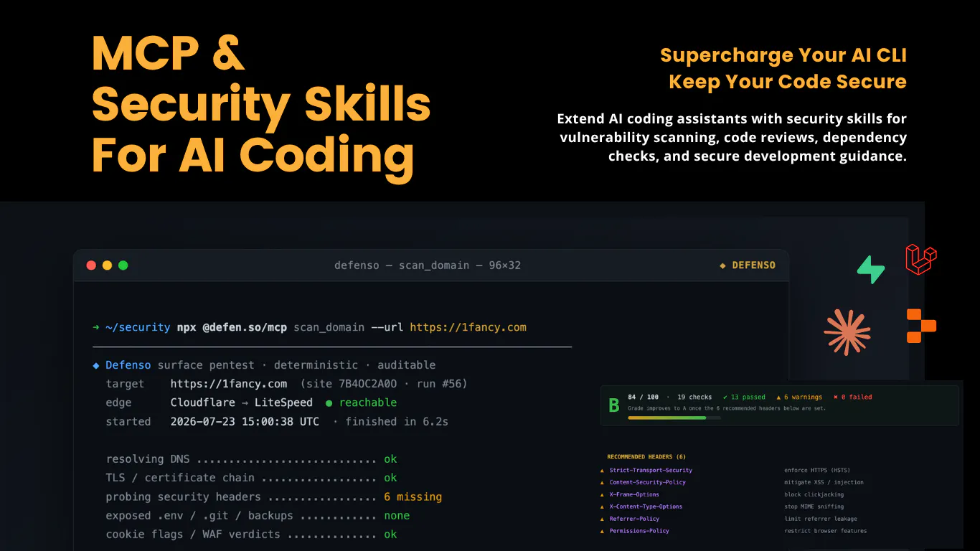Select the X-Content-Type-Options header

(x=646, y=507)
